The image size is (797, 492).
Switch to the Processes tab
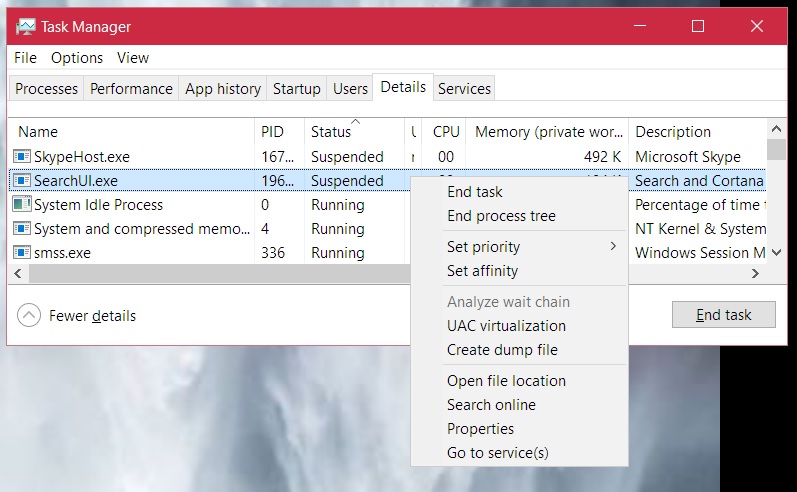pyautogui.click(x=46, y=88)
